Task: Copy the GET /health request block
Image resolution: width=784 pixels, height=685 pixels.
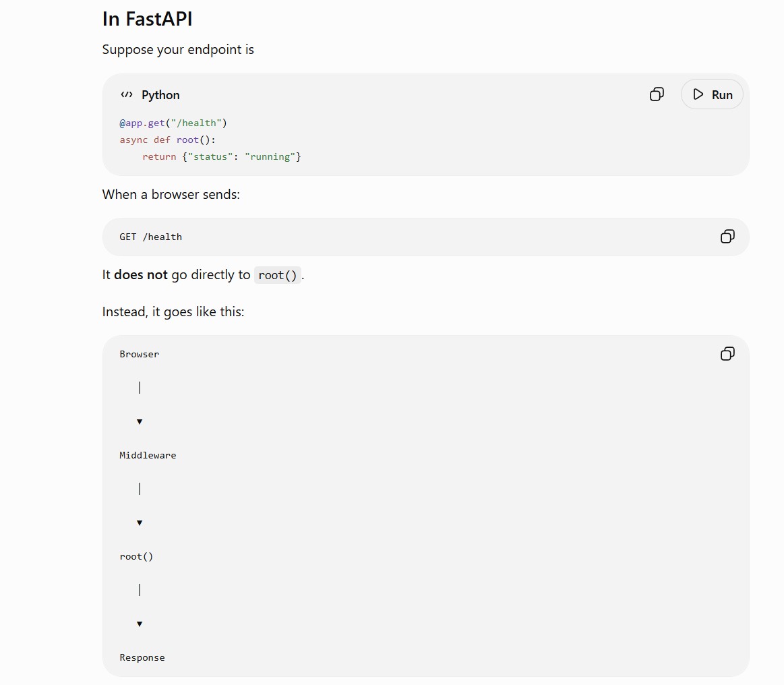Action: tap(727, 237)
